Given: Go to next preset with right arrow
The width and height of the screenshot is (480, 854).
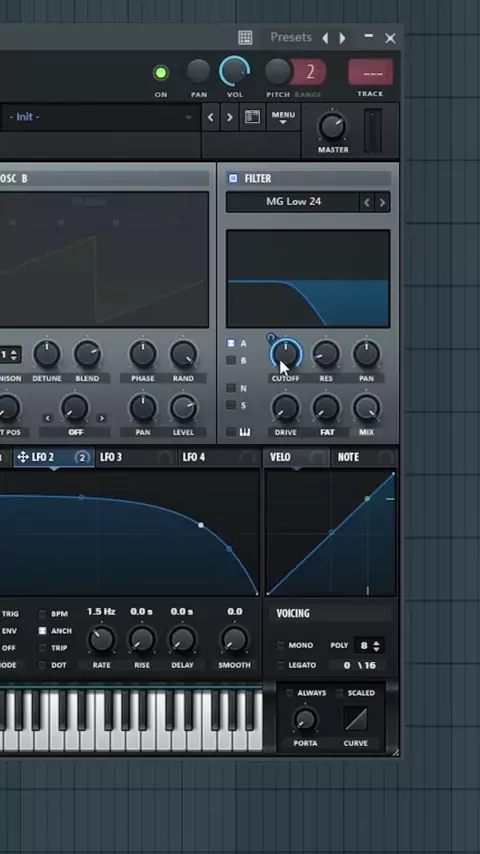Looking at the screenshot, I should (x=343, y=38).
